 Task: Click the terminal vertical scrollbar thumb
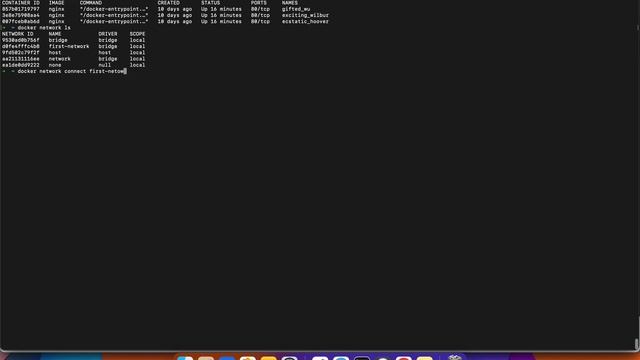tap(636, 344)
